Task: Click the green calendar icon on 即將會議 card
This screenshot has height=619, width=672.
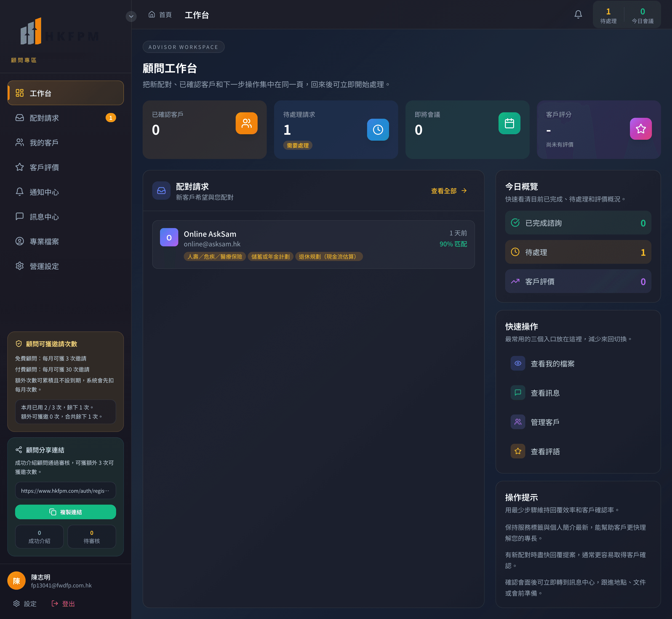Action: 509,123
